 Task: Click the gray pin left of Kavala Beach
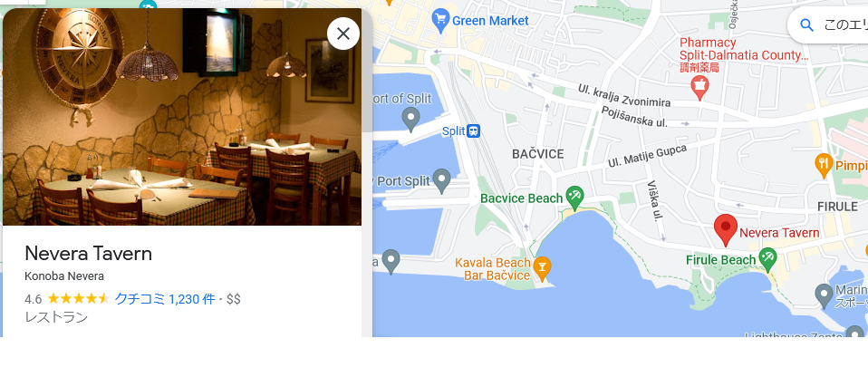(391, 262)
